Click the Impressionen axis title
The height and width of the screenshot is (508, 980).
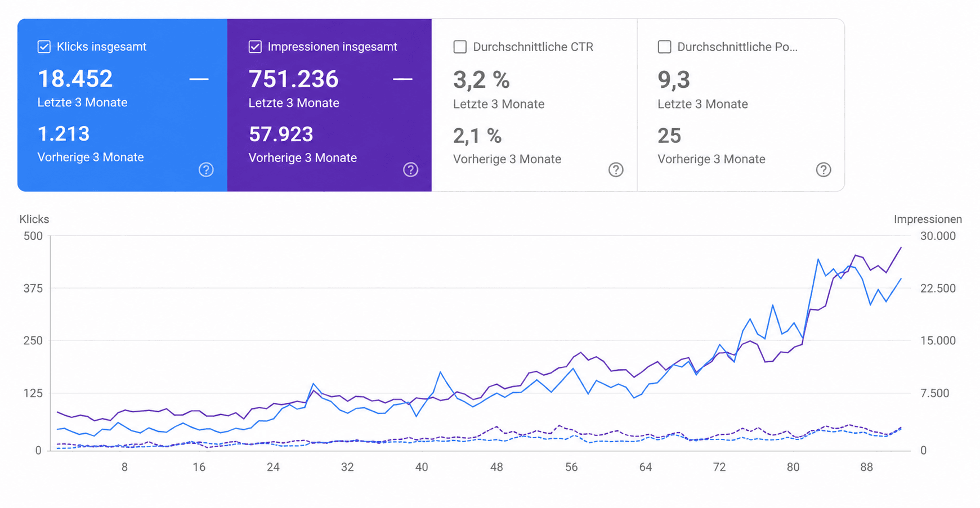point(928,219)
